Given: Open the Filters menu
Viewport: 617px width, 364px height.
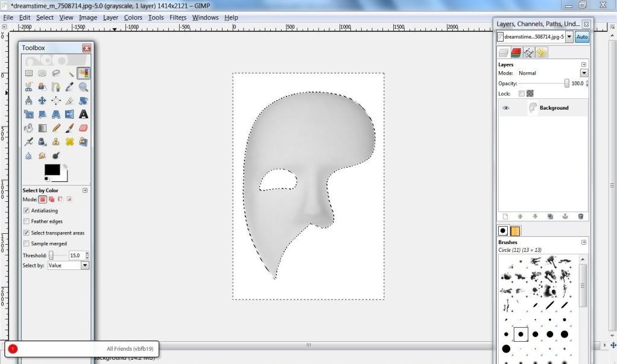Looking at the screenshot, I should point(178,17).
